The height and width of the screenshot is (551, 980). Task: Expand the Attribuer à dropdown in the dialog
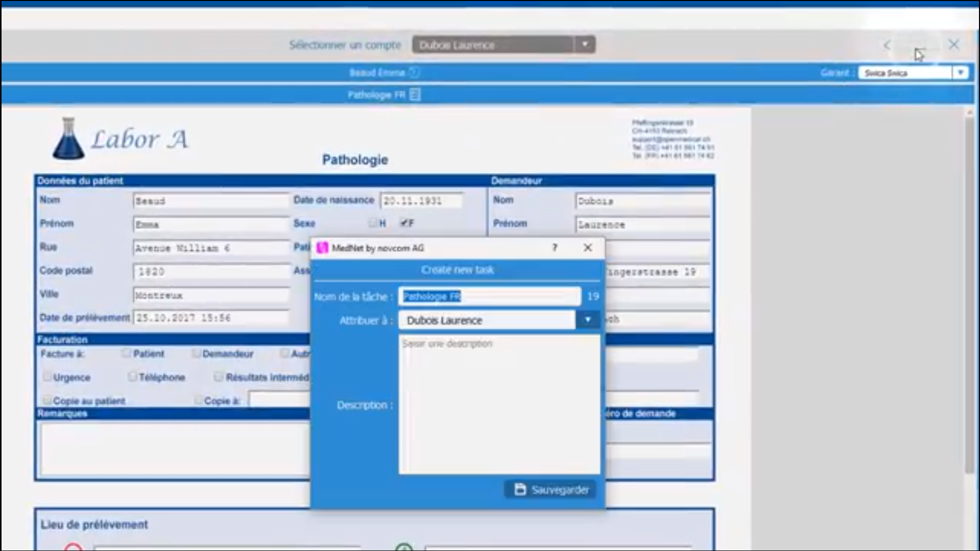(588, 320)
